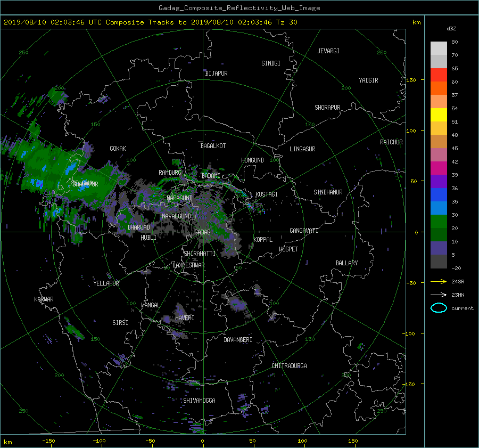Click the SINDHANUR city label
The width and height of the screenshot is (479, 448).
[328, 192]
